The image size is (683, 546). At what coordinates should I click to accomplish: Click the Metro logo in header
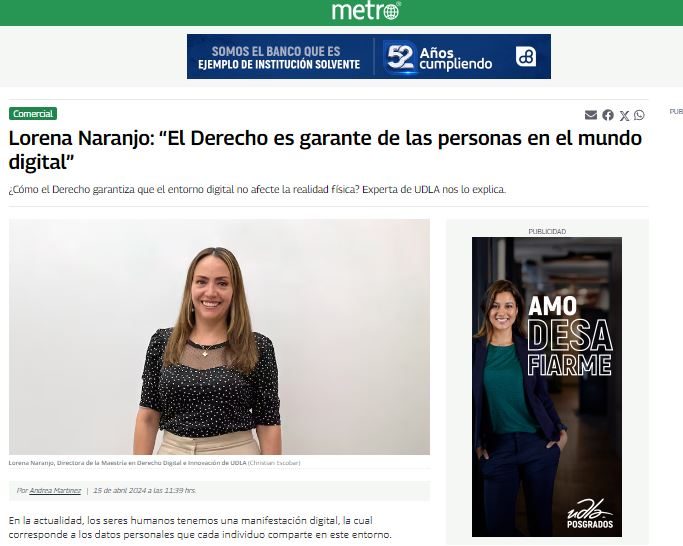pos(366,10)
